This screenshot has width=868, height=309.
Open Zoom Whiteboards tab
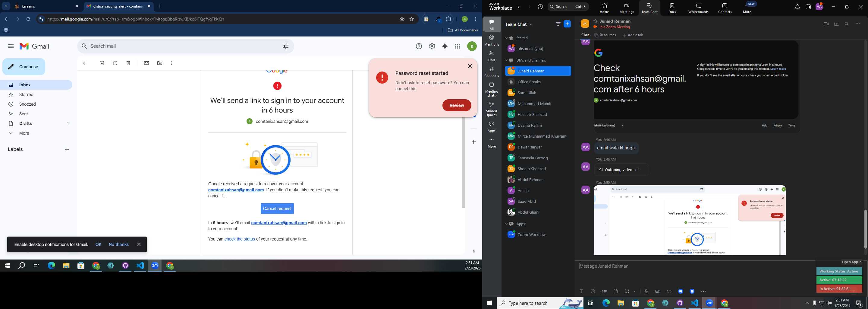[698, 8]
